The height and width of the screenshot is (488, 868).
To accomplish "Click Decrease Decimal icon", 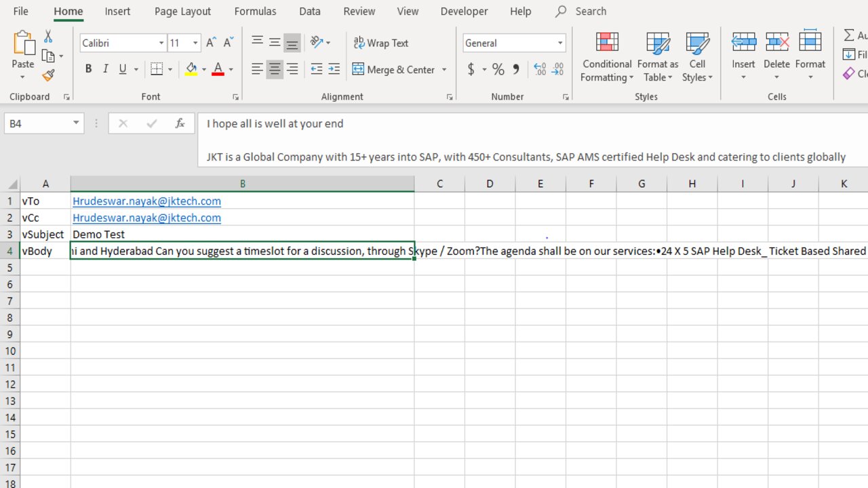I will point(557,69).
